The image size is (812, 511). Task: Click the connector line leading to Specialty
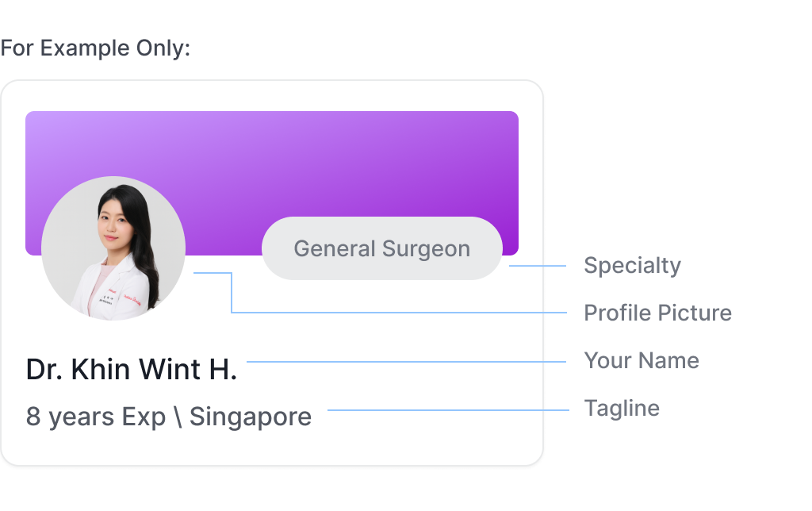click(x=537, y=266)
